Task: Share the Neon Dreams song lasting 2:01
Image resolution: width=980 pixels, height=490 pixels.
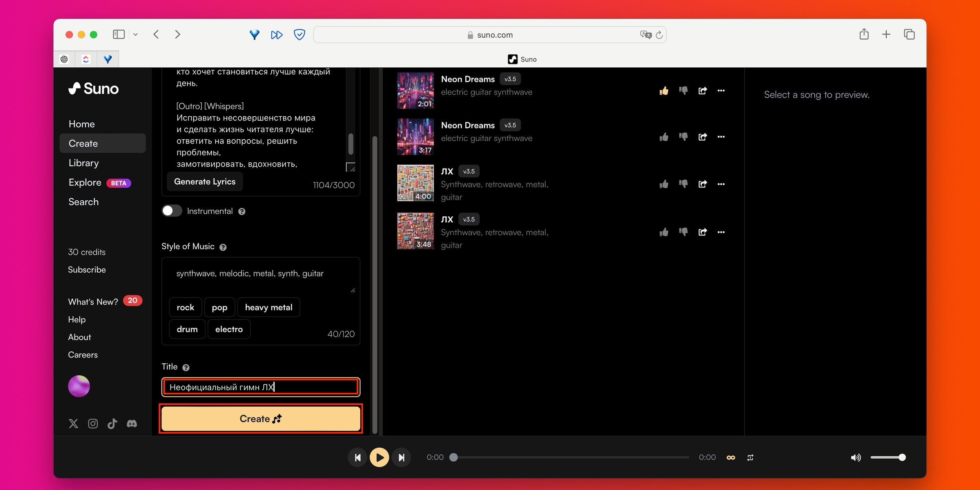Action: click(x=702, y=91)
